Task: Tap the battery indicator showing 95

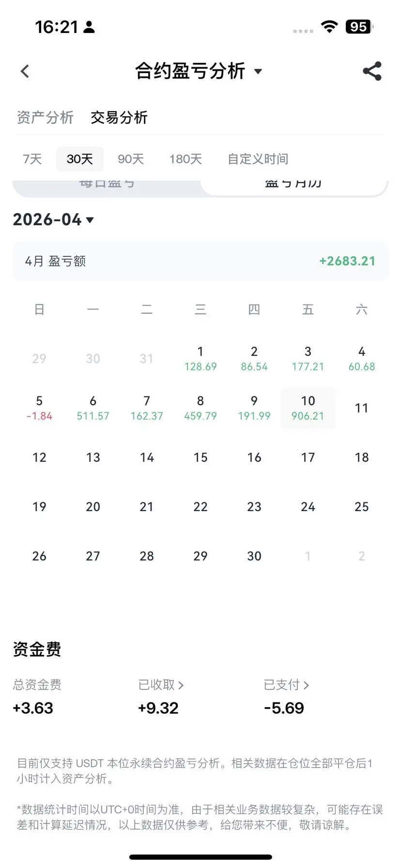Action: click(359, 27)
